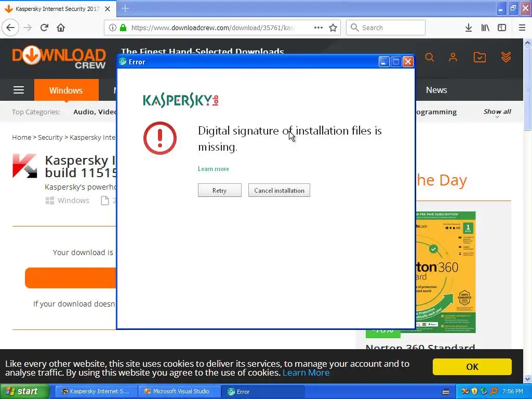Select the Audio, Video top category

(x=95, y=112)
